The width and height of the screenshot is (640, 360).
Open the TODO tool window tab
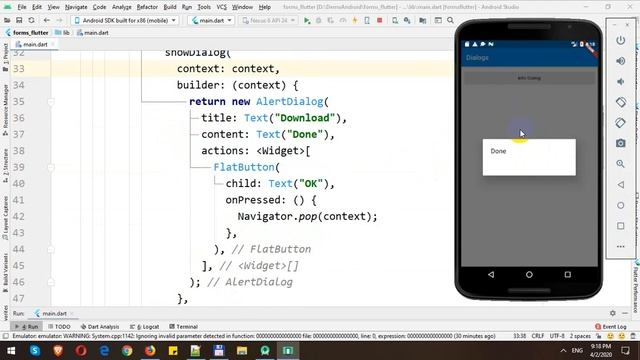coord(60,327)
